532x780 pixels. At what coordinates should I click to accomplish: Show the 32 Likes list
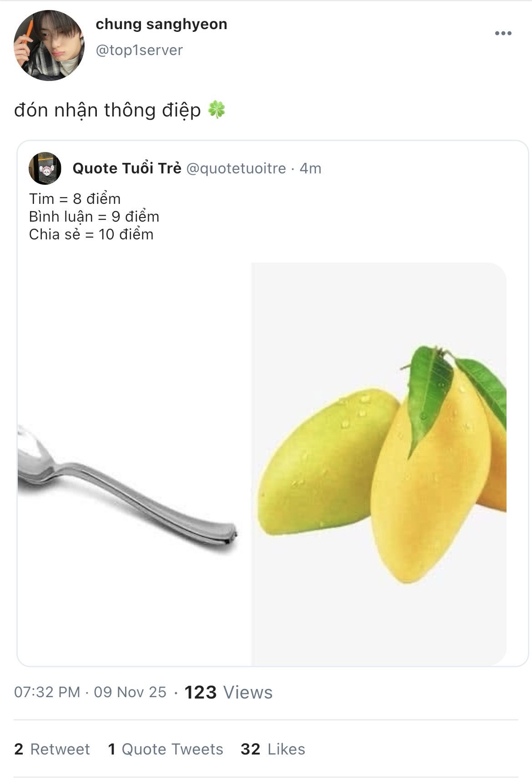273,749
